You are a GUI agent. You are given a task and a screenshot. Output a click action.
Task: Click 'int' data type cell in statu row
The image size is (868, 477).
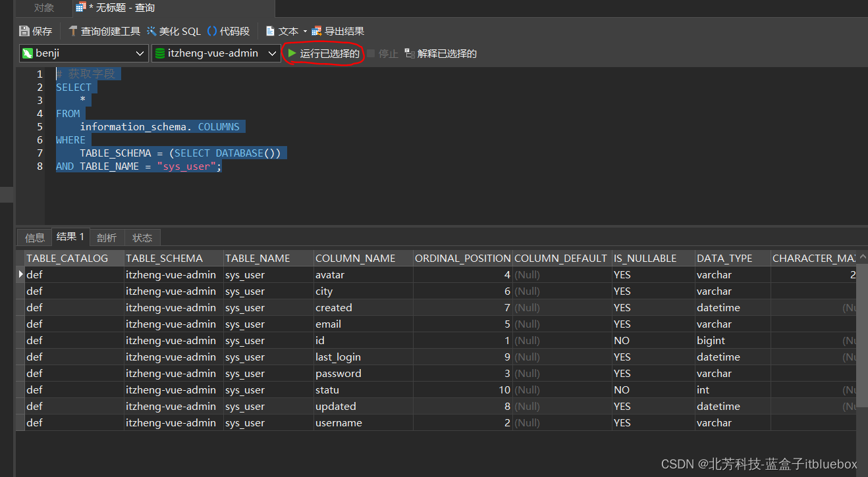733,389
